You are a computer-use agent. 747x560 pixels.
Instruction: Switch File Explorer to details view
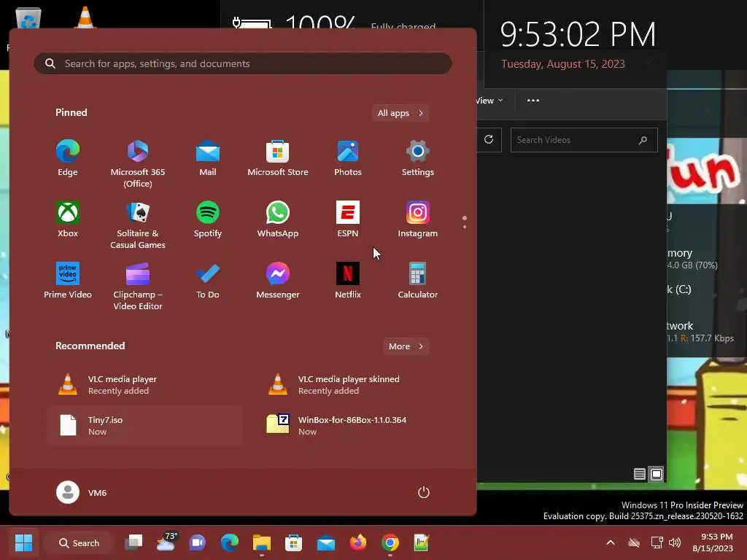tap(639, 474)
